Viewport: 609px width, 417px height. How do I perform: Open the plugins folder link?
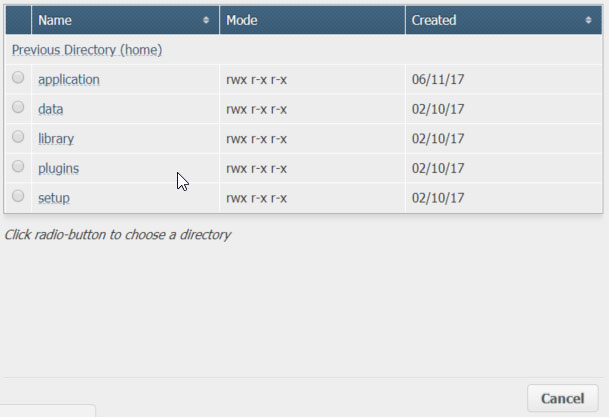[x=58, y=168]
